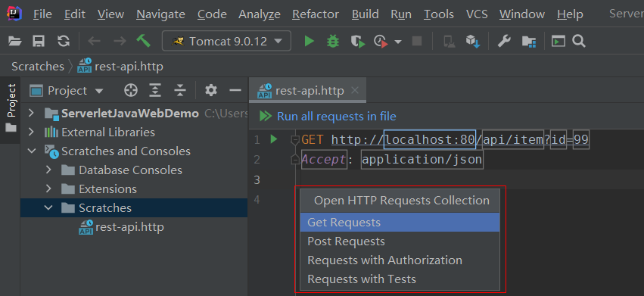Run with Coverage shield icon
644x296 pixels.
(x=357, y=42)
